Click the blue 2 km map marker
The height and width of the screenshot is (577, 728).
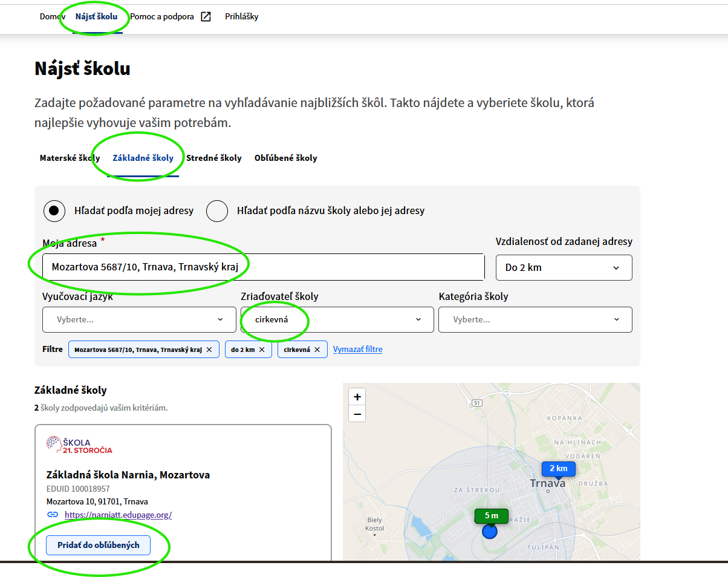click(558, 469)
